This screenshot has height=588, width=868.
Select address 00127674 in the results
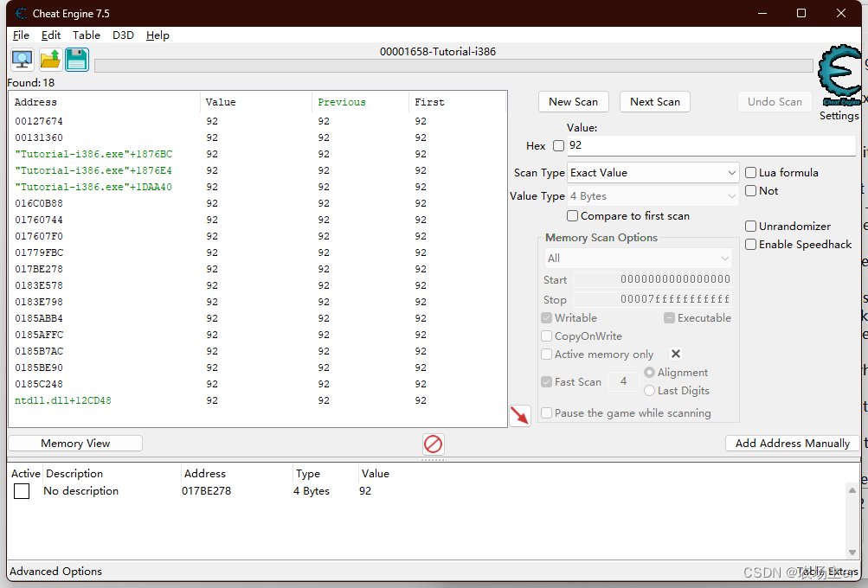point(39,121)
